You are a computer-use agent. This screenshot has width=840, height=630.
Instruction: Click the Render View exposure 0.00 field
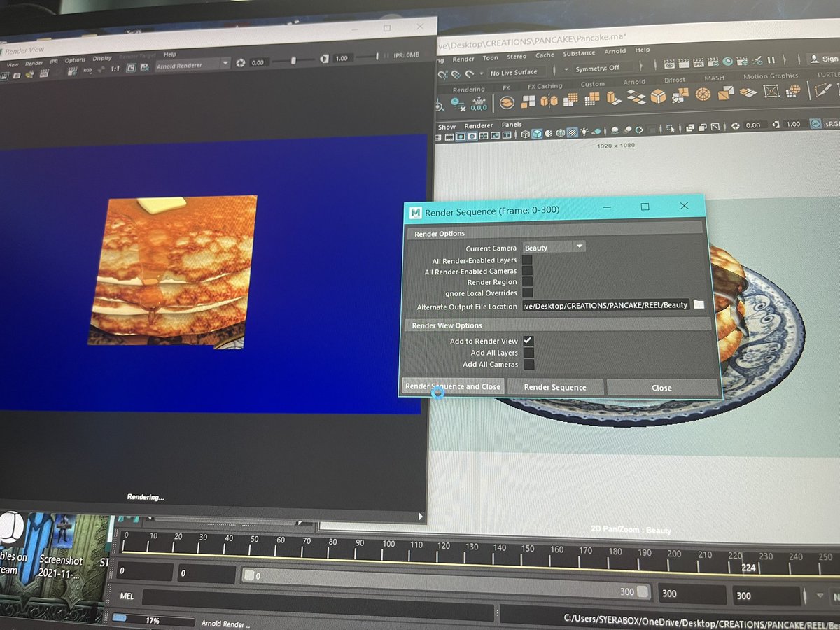point(258,63)
